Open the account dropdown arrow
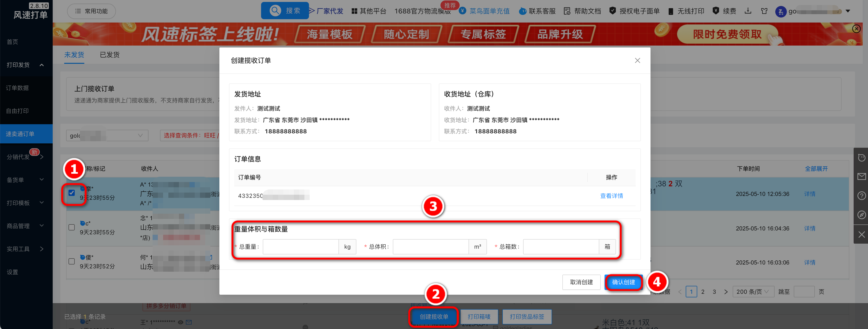 click(848, 11)
